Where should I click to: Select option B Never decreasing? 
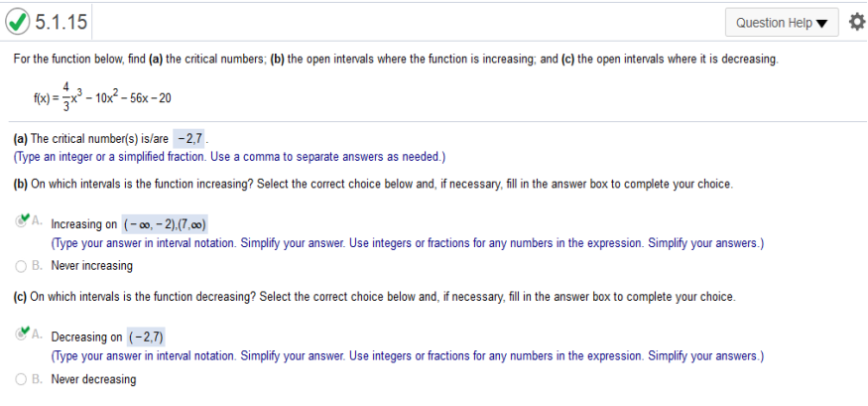(x=21, y=379)
